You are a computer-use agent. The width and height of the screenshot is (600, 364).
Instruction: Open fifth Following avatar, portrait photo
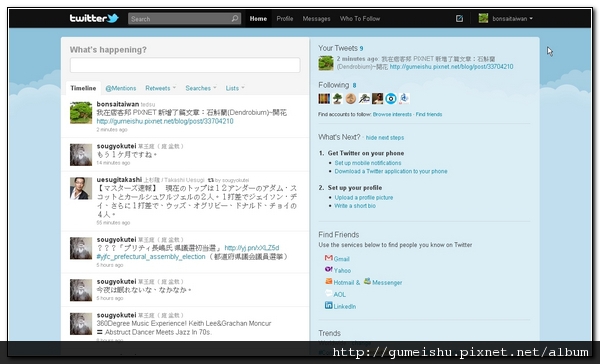(377, 99)
